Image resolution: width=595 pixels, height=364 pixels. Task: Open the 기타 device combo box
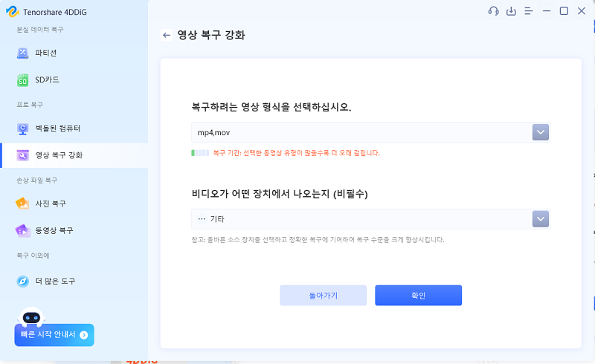coord(370,219)
